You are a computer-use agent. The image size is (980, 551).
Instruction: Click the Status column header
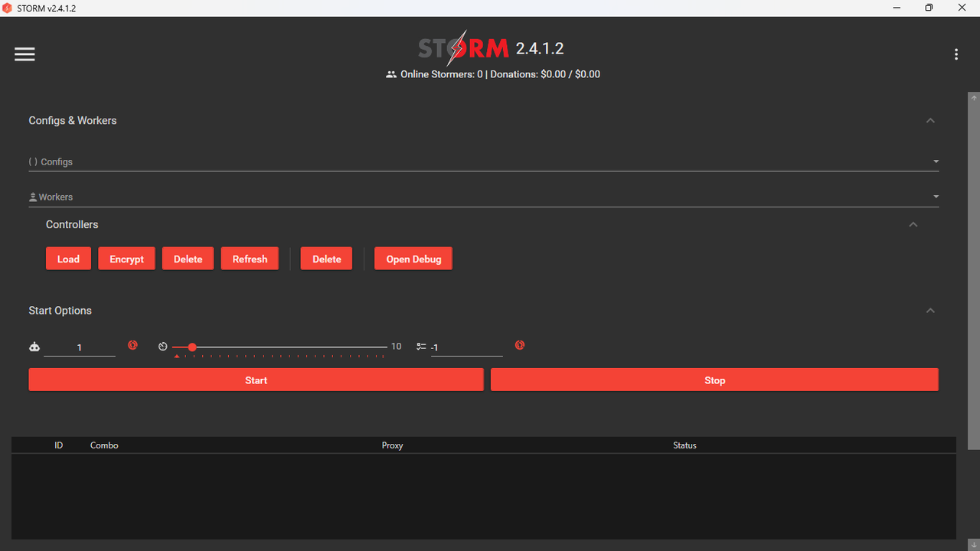(x=684, y=445)
